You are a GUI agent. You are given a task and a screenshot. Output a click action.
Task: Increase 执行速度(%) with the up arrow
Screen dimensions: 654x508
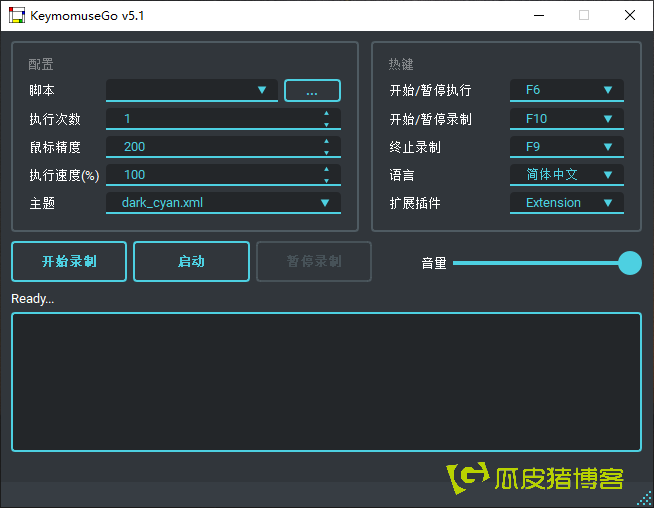[x=327, y=169]
